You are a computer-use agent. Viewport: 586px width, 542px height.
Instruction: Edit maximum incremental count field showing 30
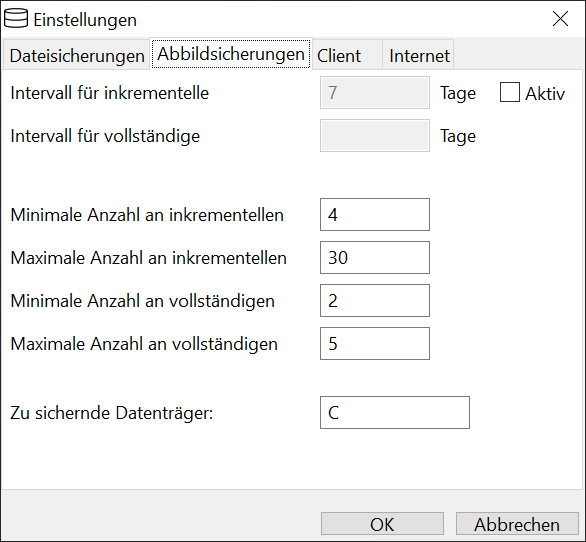pyautogui.click(x=375, y=258)
